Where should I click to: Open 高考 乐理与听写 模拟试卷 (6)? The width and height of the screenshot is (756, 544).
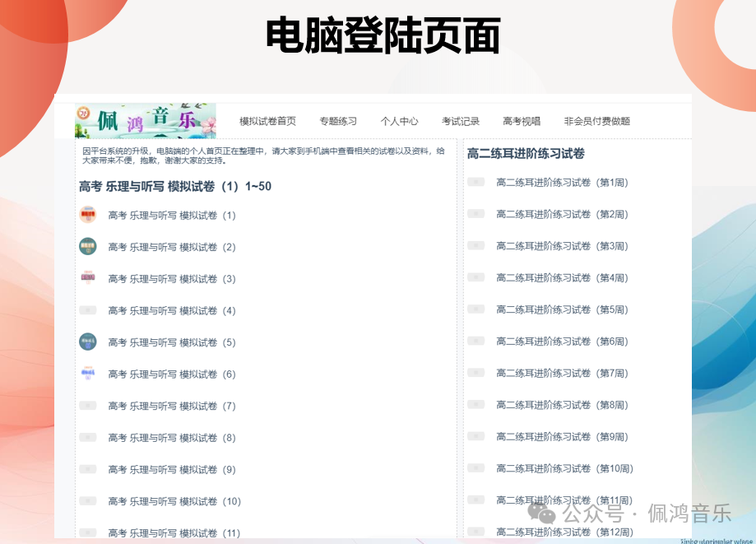click(x=172, y=374)
